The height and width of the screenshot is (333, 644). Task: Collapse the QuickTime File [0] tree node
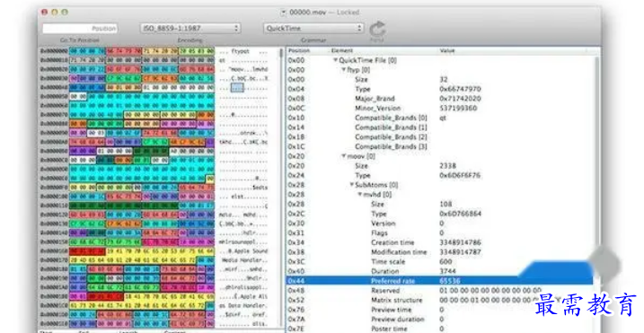(x=335, y=60)
